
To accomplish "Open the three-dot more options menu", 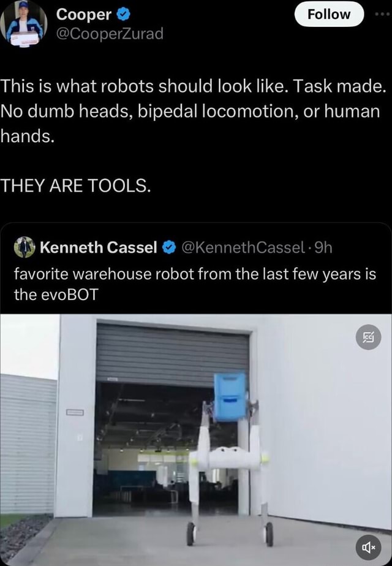I will pyautogui.click(x=383, y=14).
